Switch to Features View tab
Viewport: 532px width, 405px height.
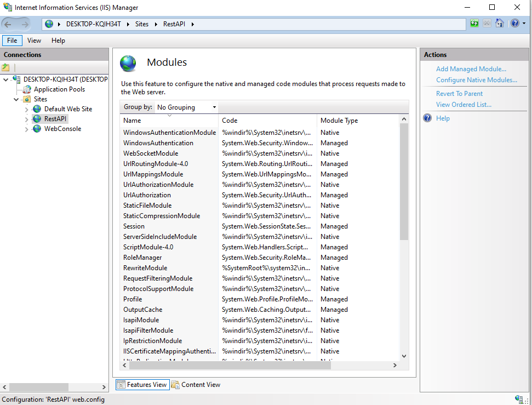pos(142,385)
